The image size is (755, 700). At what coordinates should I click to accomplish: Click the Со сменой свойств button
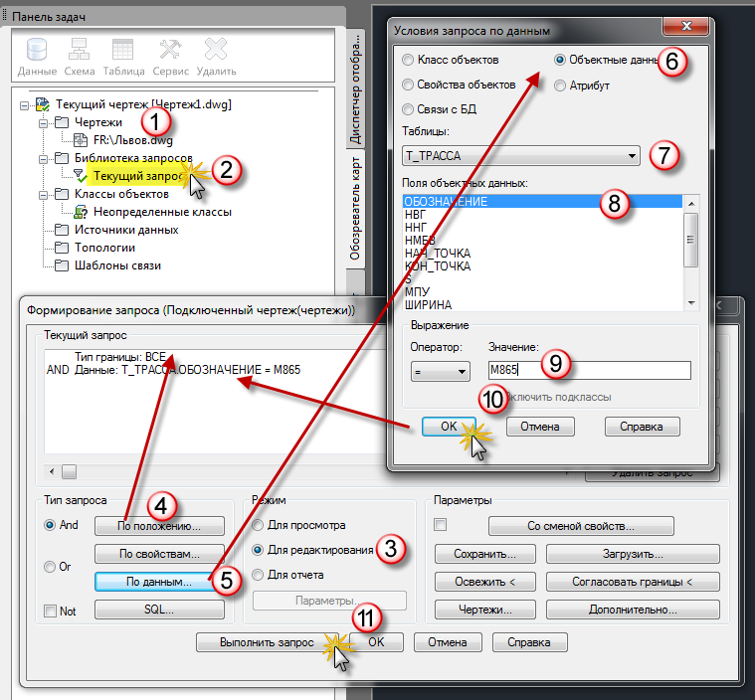tap(581, 526)
